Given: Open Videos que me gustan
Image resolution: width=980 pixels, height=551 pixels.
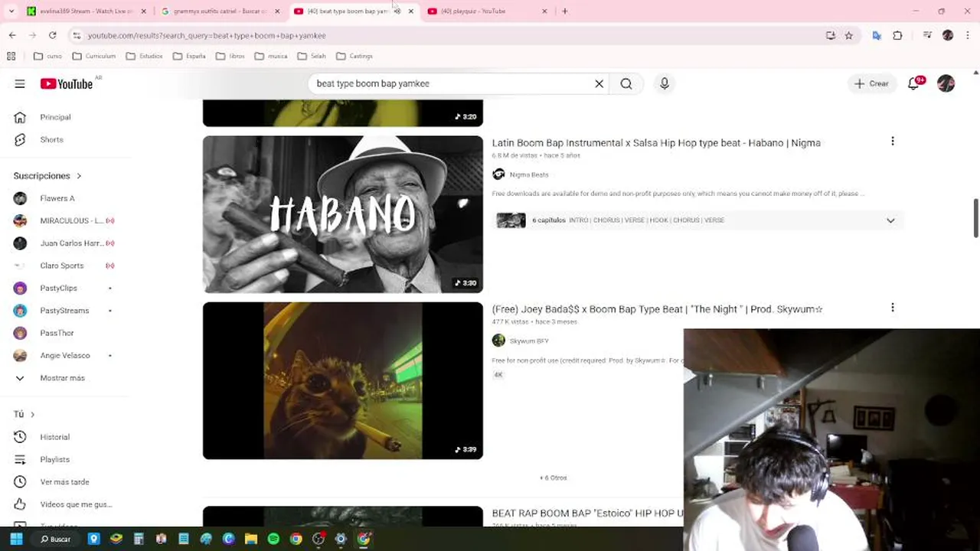Looking at the screenshot, I should 76,504.
